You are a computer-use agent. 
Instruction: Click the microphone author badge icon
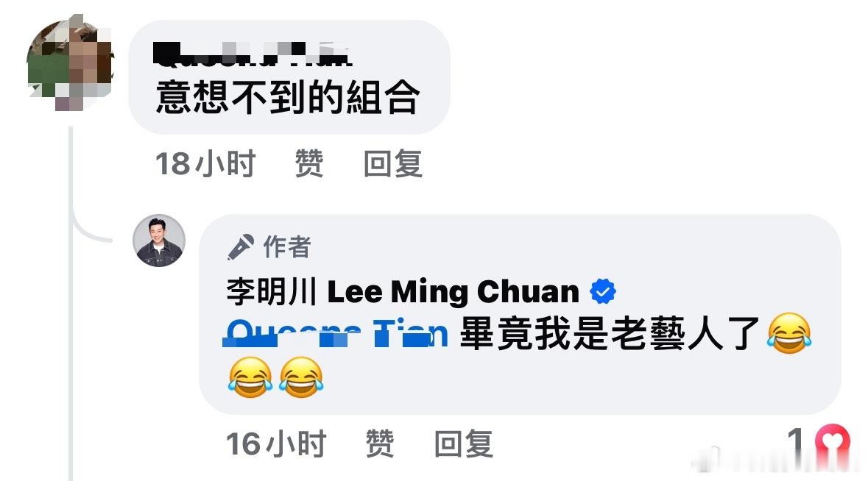(x=241, y=246)
